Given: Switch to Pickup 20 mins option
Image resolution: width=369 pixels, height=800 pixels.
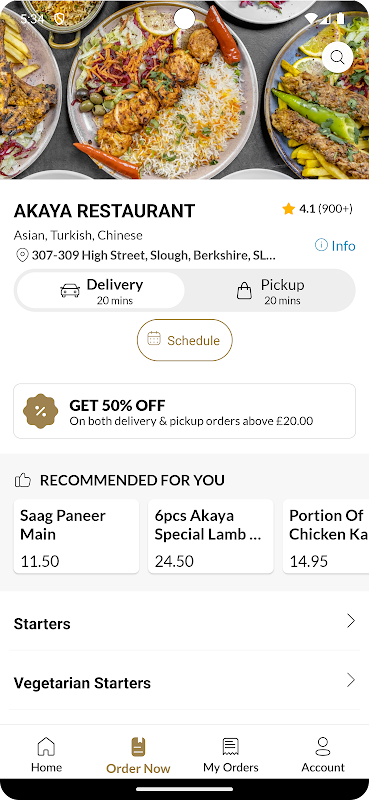Looking at the screenshot, I should click(x=270, y=290).
